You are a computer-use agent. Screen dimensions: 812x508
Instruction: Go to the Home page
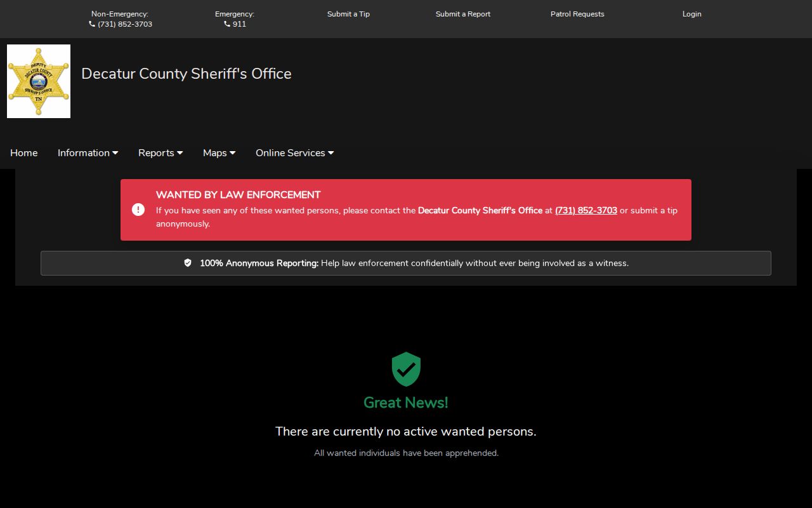click(24, 153)
